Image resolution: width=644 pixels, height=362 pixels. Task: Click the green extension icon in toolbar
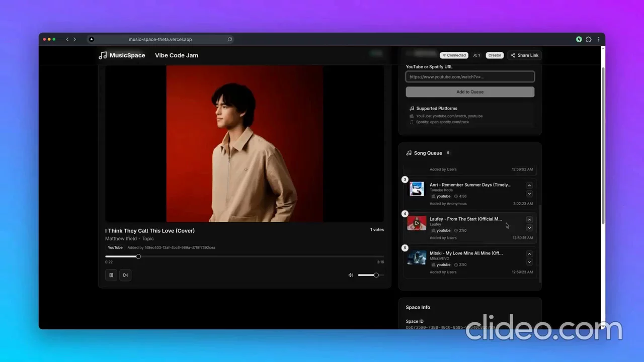579,39
